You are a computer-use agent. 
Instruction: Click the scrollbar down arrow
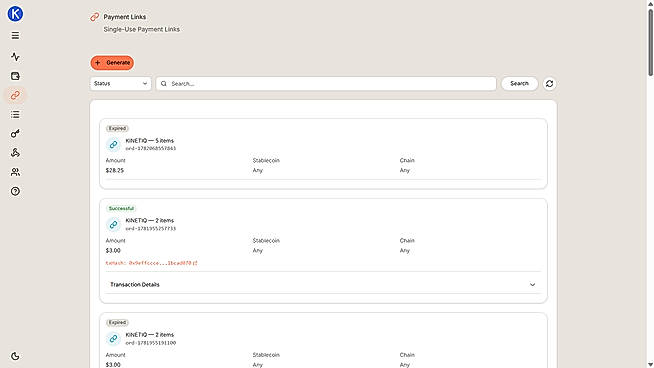click(x=650, y=364)
